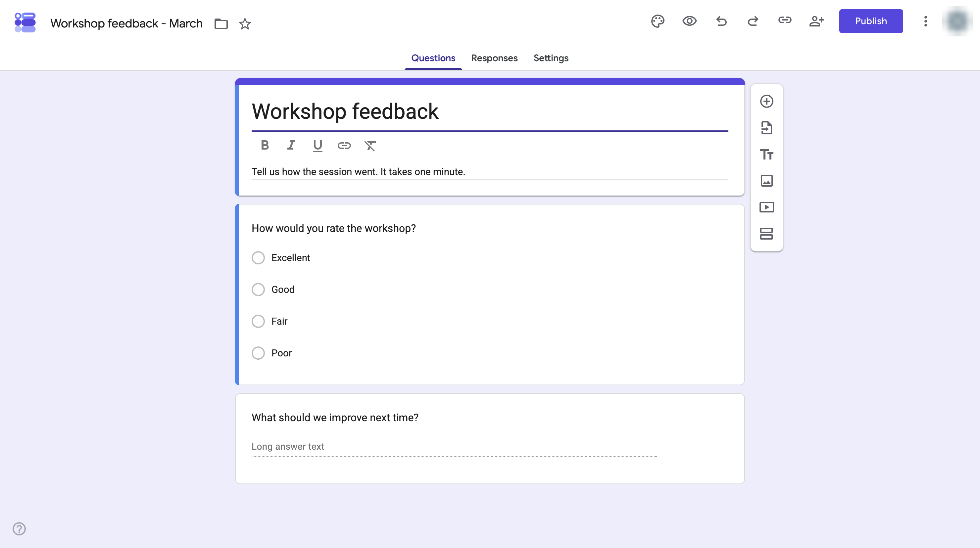
Task: Apply bold to the form title
Action: 265,145
